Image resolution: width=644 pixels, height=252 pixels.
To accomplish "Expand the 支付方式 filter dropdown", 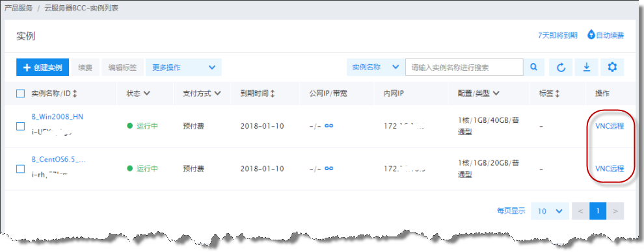I will pos(217,94).
